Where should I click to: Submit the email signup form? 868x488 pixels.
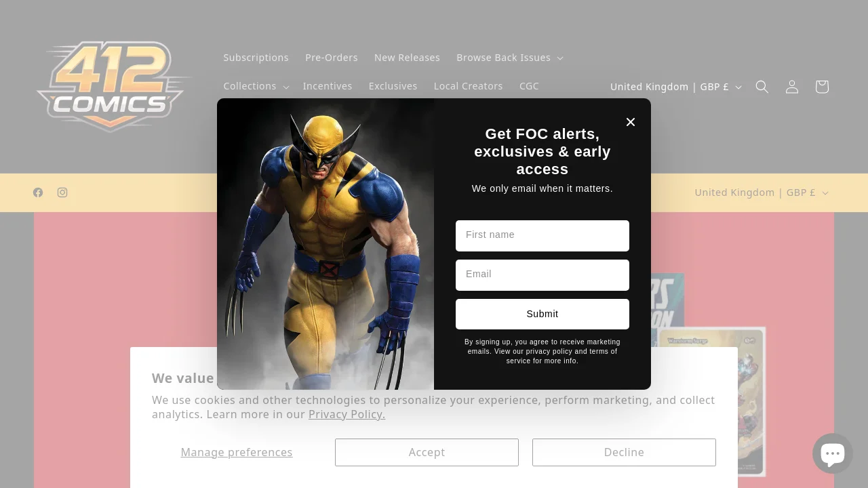coord(542,314)
